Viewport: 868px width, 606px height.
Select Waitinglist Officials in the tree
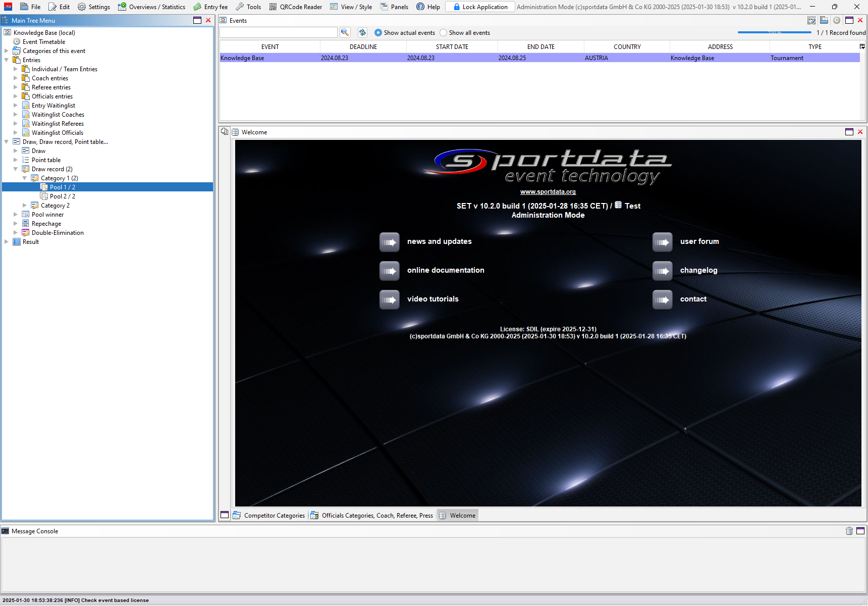point(58,133)
